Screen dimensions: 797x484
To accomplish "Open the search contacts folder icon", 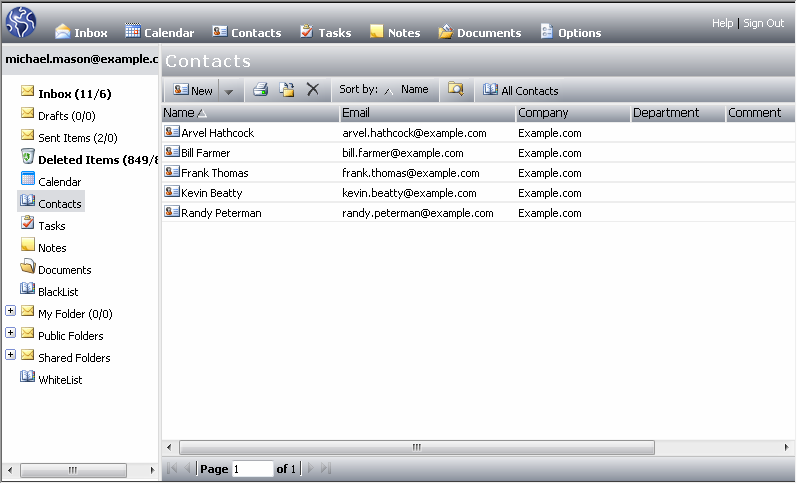I will tap(456, 90).
